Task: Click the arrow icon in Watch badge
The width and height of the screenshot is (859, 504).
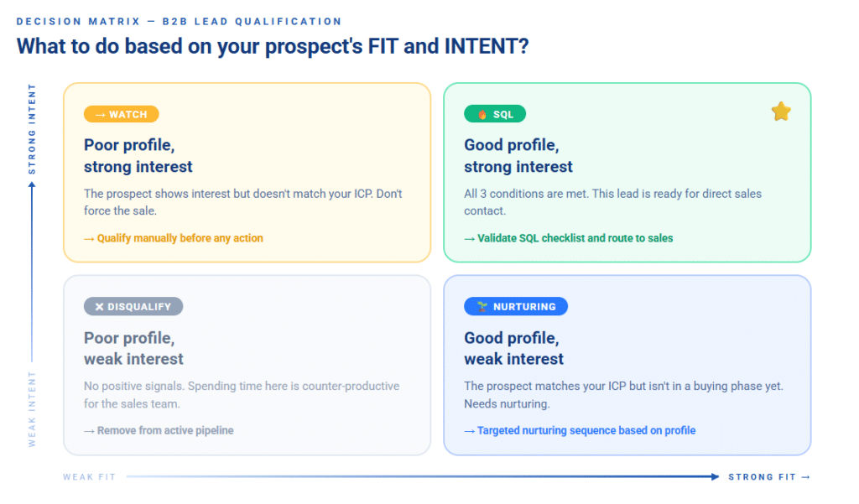Action: (100, 115)
